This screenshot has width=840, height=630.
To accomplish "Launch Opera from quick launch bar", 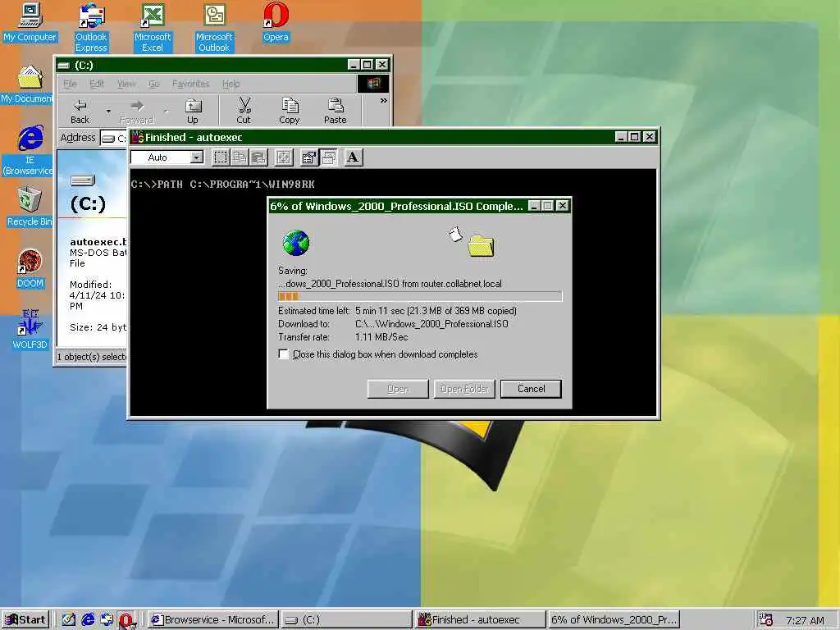I will coord(126,620).
